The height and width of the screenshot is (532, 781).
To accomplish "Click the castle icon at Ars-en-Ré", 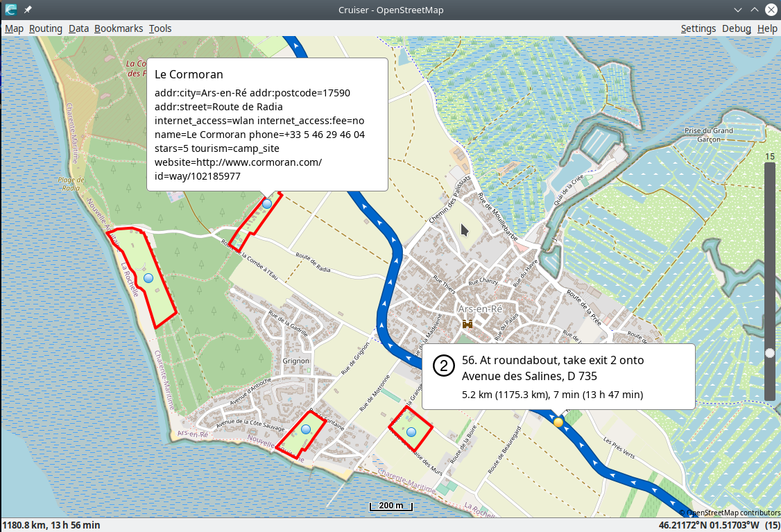I will (467, 325).
